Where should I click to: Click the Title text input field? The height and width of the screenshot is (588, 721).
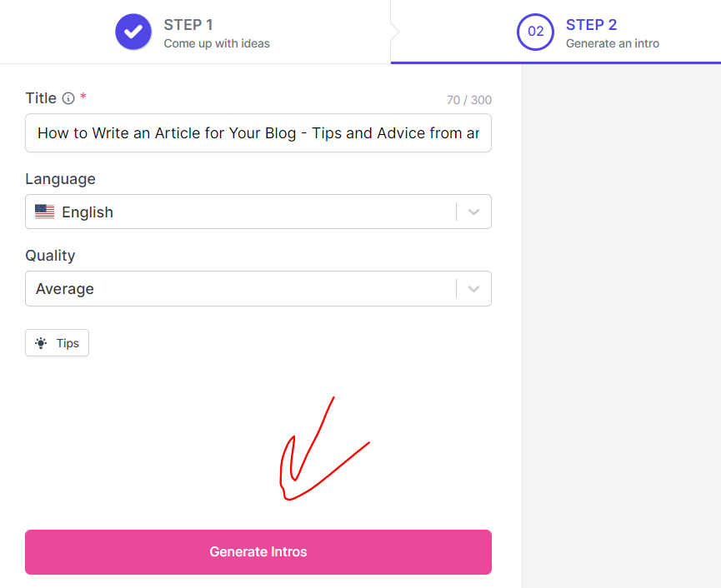[258, 133]
